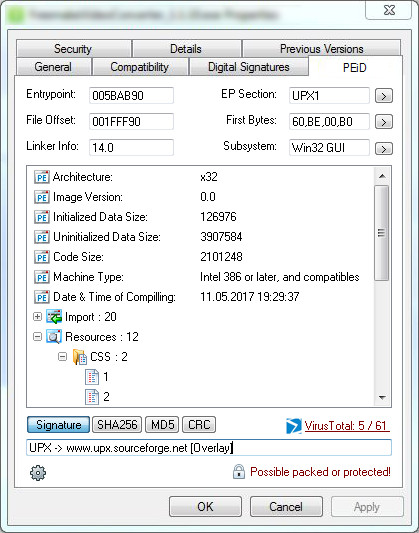Click the value 3907584
The height and width of the screenshot is (533, 419).
221,237
